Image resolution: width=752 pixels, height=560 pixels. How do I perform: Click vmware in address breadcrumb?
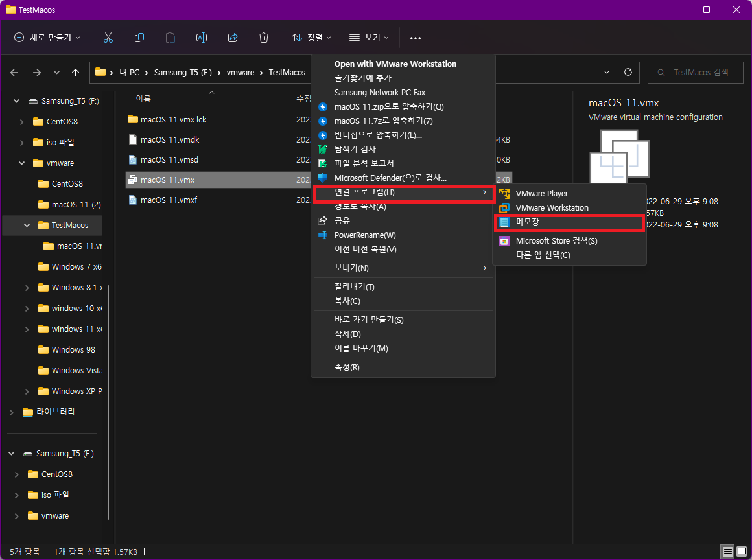click(x=241, y=73)
